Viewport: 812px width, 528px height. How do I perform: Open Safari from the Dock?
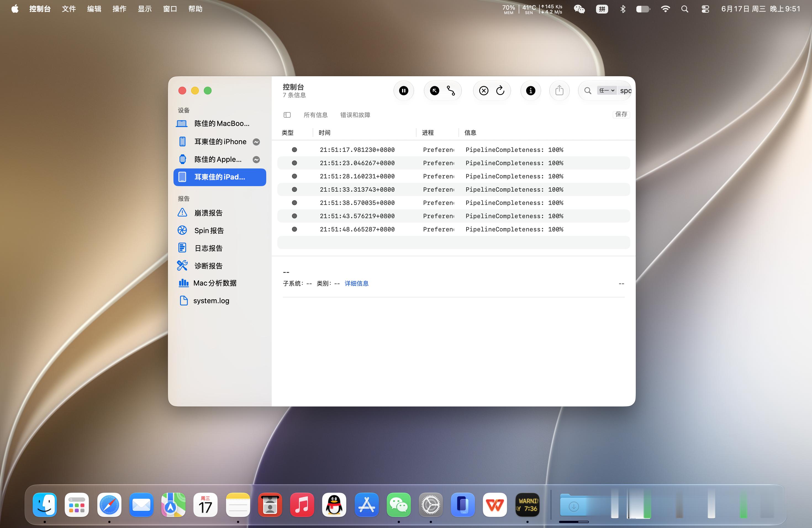pyautogui.click(x=109, y=505)
